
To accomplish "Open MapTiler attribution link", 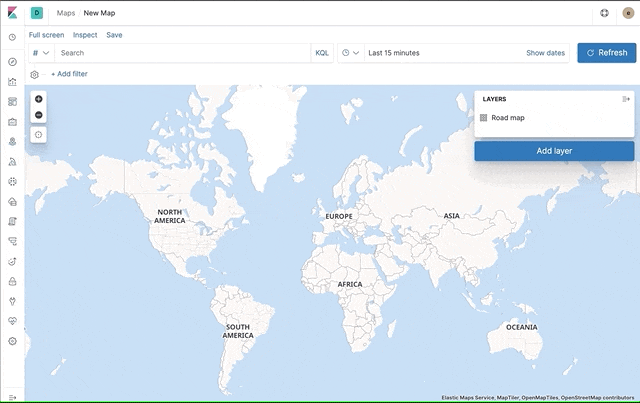I will (507, 398).
